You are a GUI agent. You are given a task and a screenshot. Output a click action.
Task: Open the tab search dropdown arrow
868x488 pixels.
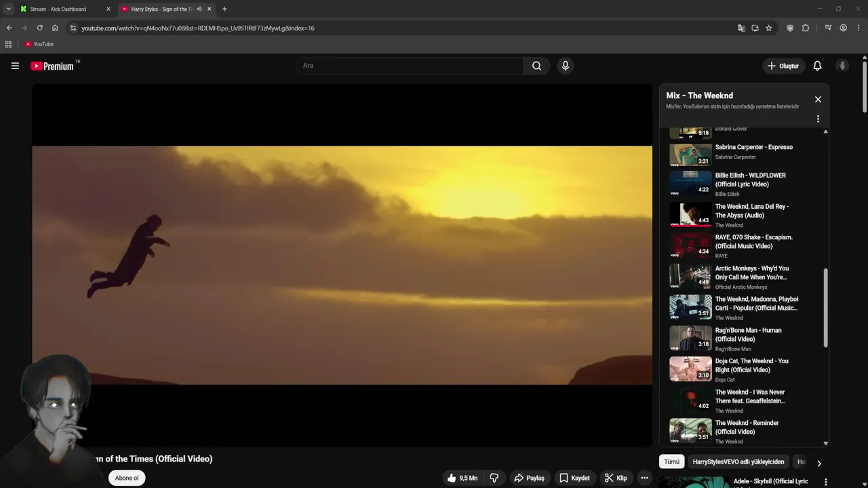pos(8,9)
